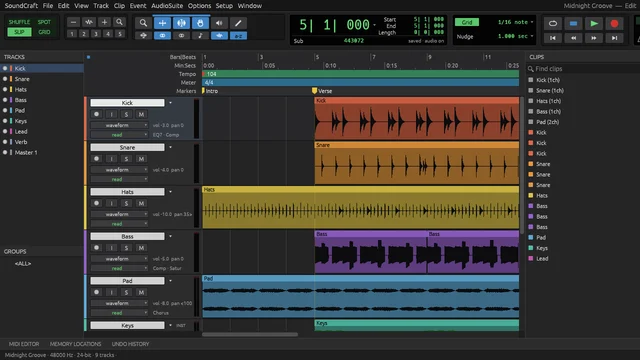Open the Setup menu
The image size is (640, 360).
click(224, 6)
